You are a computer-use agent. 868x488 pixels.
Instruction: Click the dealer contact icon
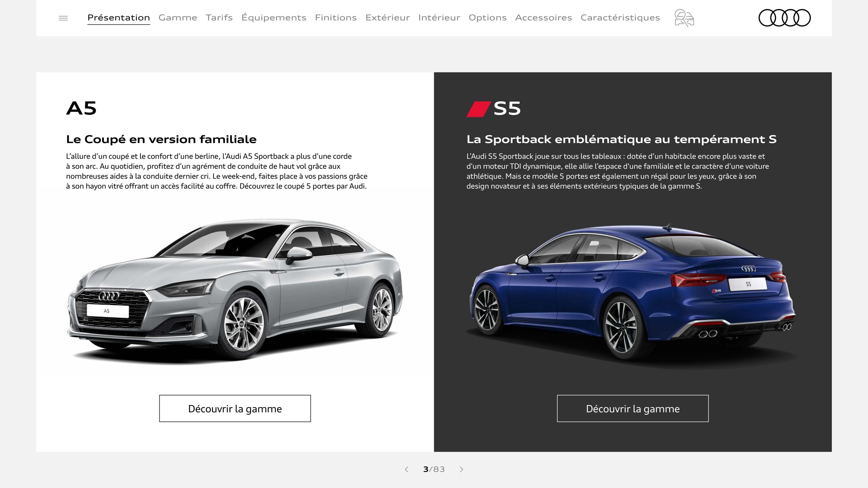click(684, 18)
